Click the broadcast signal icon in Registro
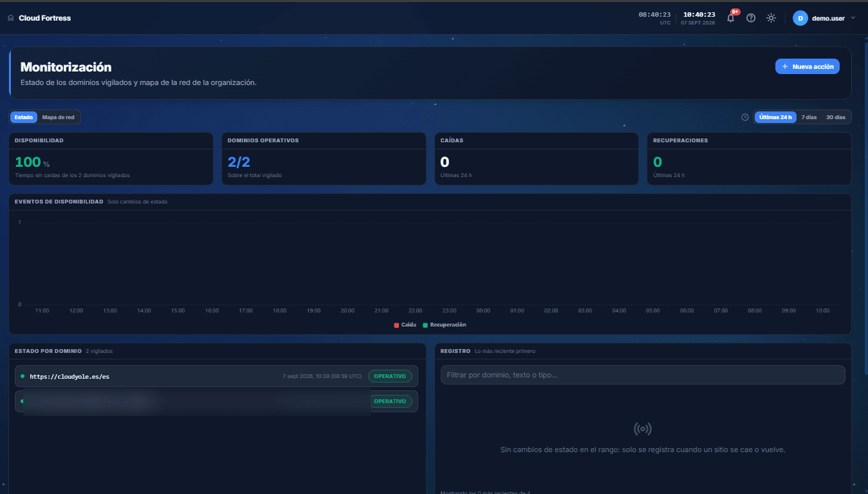Viewport: 868px width, 494px height. (x=643, y=428)
